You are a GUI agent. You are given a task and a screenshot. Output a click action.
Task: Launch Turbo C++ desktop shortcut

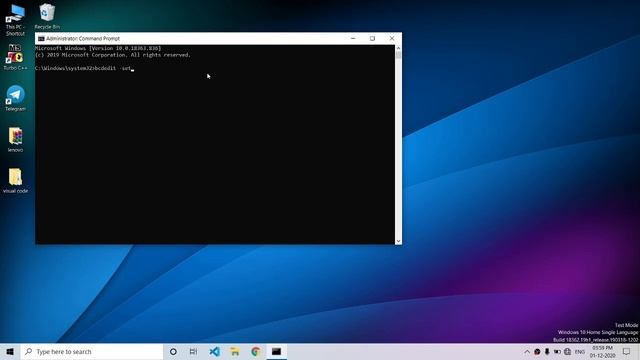click(x=15, y=57)
